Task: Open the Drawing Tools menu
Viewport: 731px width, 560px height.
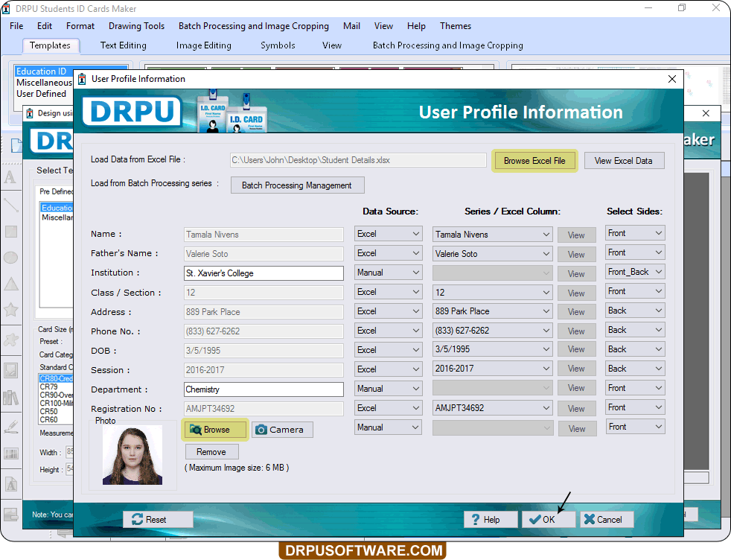Action: pos(136,26)
